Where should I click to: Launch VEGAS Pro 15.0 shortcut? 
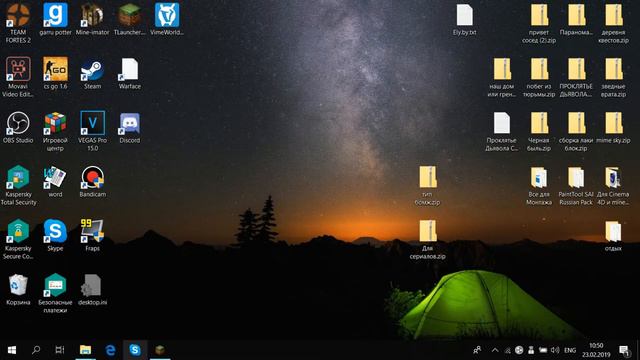click(92, 123)
